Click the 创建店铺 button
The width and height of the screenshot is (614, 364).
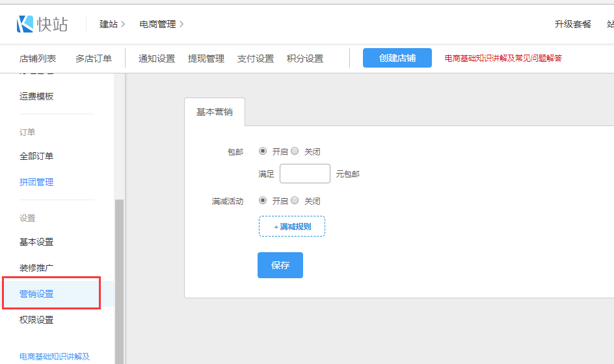pyautogui.click(x=397, y=58)
